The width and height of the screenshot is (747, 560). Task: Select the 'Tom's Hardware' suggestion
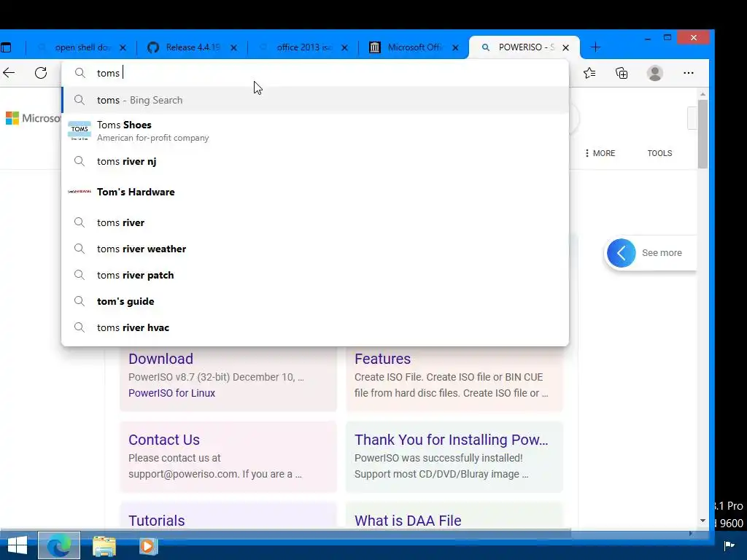[315, 192]
